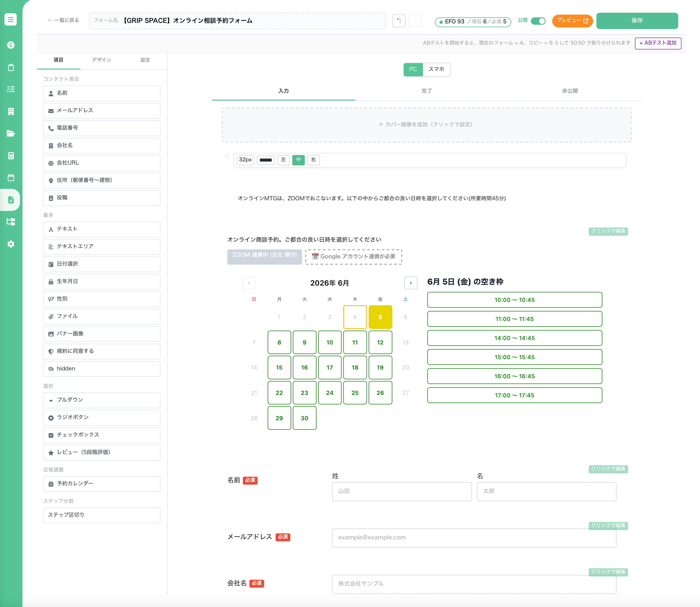Select the 14:00 ～ 14:45 time slot

(514, 338)
